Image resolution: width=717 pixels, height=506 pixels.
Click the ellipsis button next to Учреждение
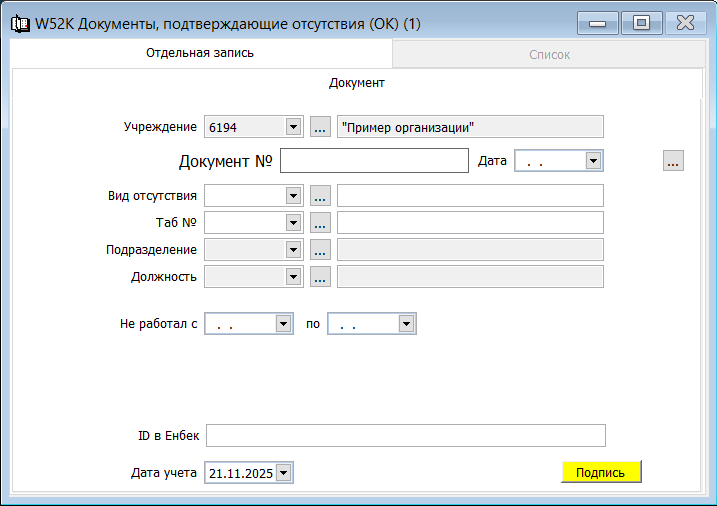[x=320, y=127]
